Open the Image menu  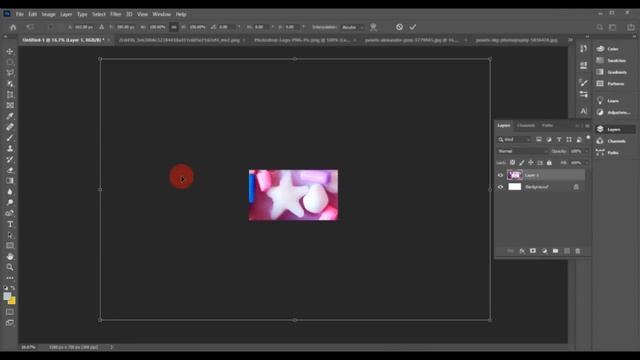coord(49,14)
